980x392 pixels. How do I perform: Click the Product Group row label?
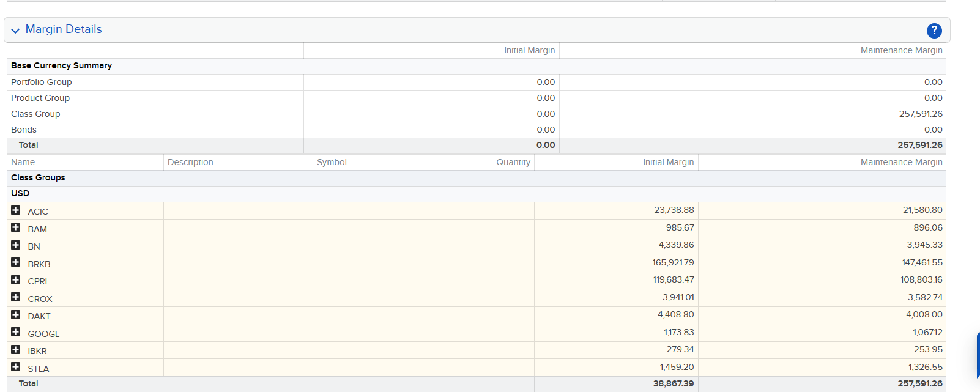click(x=40, y=98)
